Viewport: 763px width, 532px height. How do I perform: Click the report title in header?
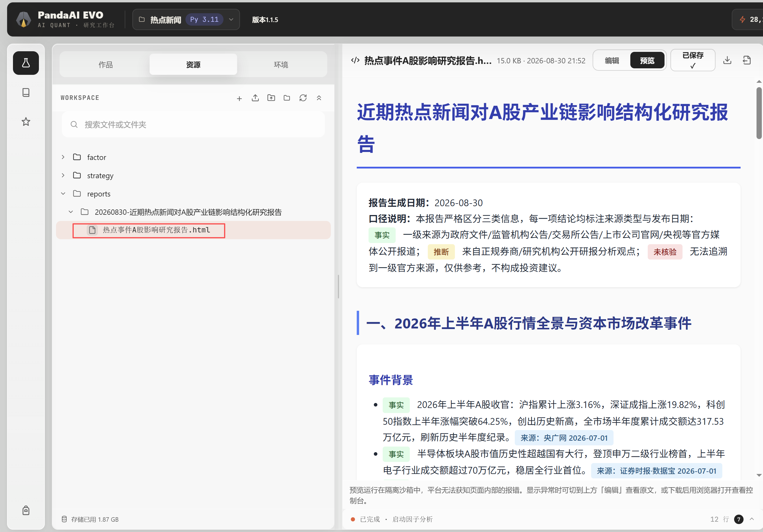coord(428,60)
